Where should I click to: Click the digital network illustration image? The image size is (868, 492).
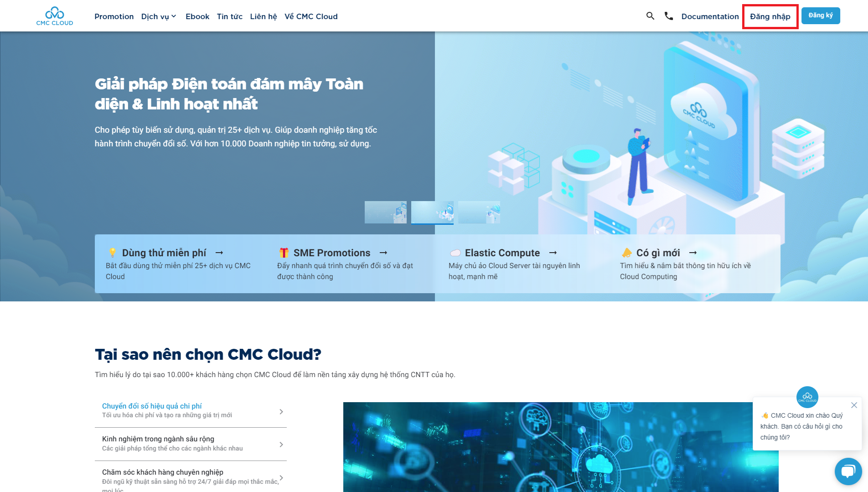point(561,447)
